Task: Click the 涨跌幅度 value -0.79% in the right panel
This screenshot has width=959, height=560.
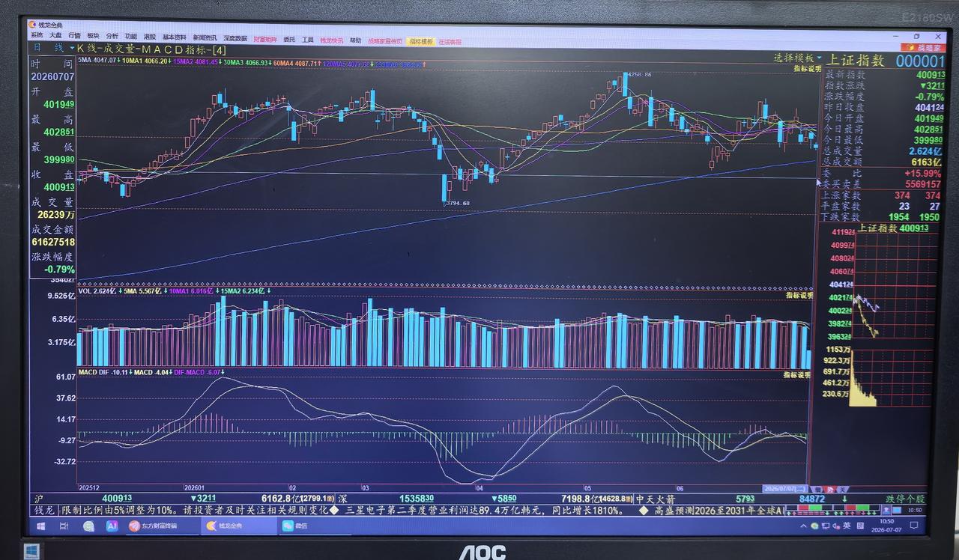Action: (x=931, y=97)
